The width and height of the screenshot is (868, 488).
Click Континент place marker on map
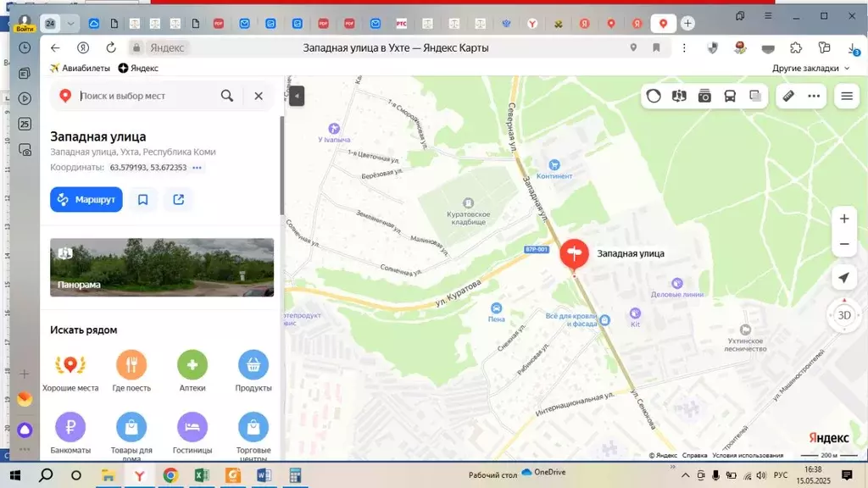tap(554, 165)
